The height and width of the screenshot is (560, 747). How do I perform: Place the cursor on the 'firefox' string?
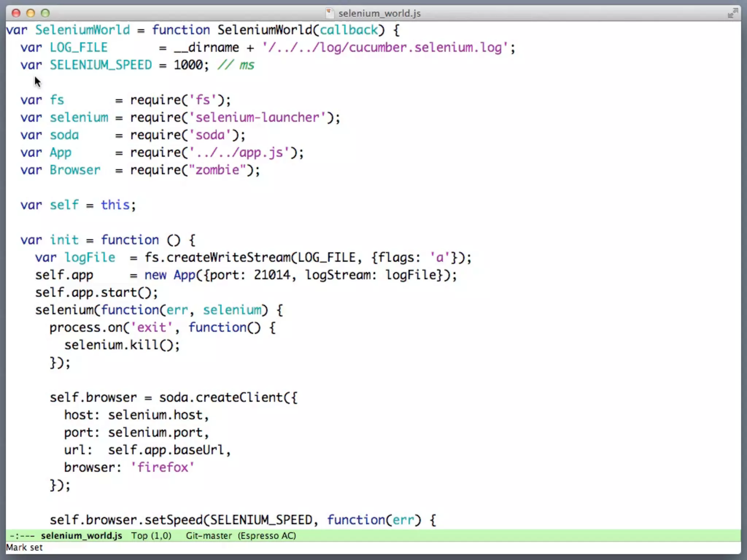(162, 467)
